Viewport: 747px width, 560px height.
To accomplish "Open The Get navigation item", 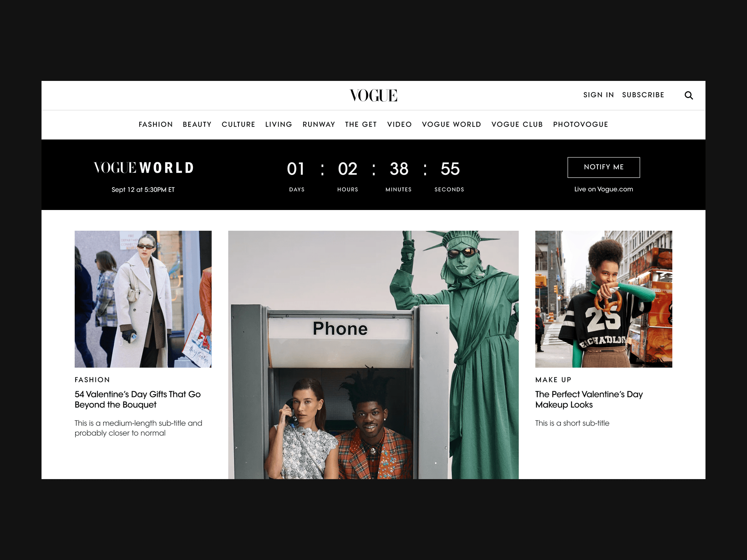I will coord(361,124).
